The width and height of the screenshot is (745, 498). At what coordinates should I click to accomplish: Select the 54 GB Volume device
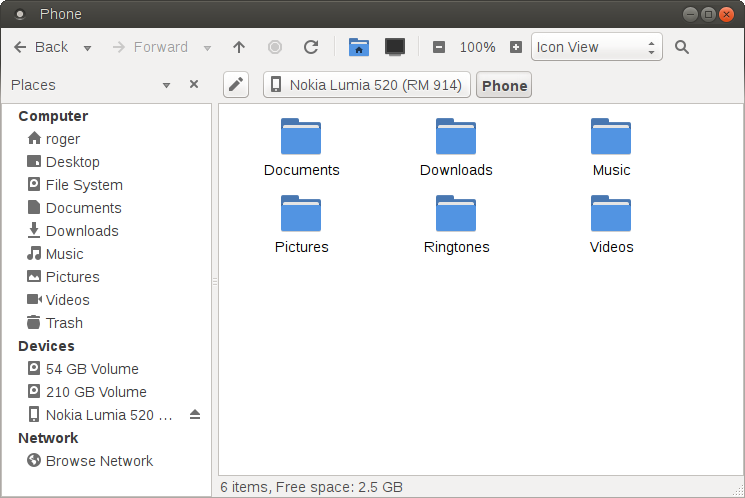coord(107,369)
